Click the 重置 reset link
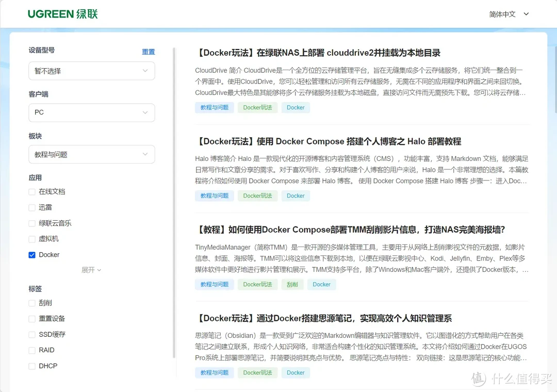Image resolution: width=557 pixels, height=392 pixels. click(x=149, y=52)
